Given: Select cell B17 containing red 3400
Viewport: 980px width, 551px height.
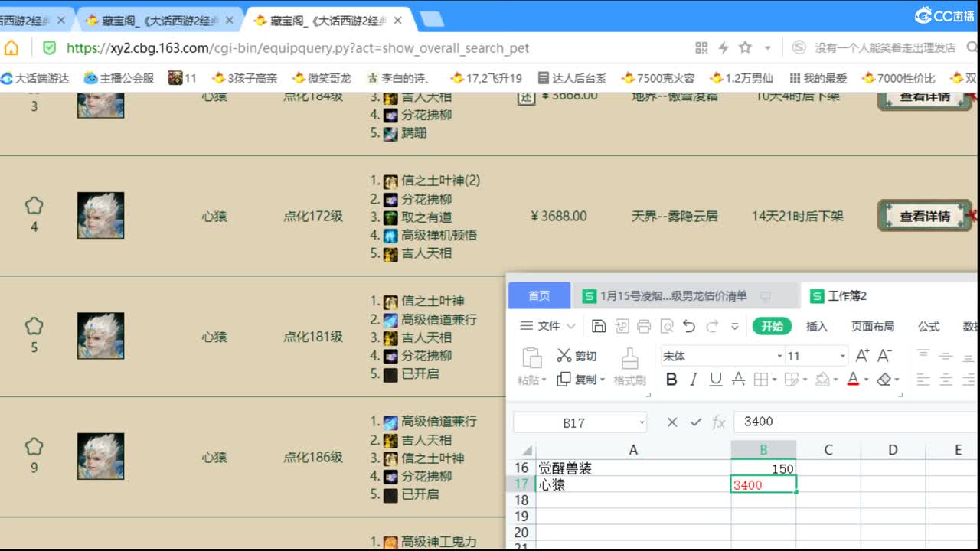Looking at the screenshot, I should pos(763,484).
